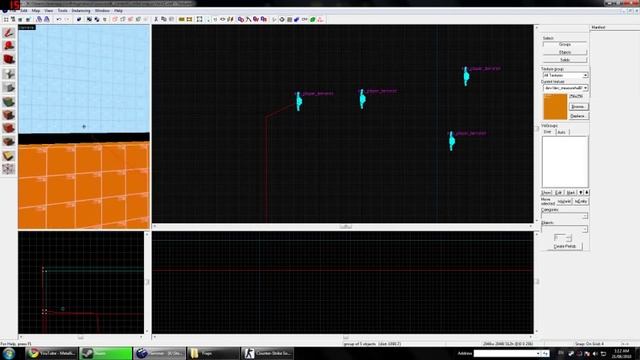Expand the Current texture dropdown
The height and width of the screenshot is (360, 640).
click(x=585, y=88)
